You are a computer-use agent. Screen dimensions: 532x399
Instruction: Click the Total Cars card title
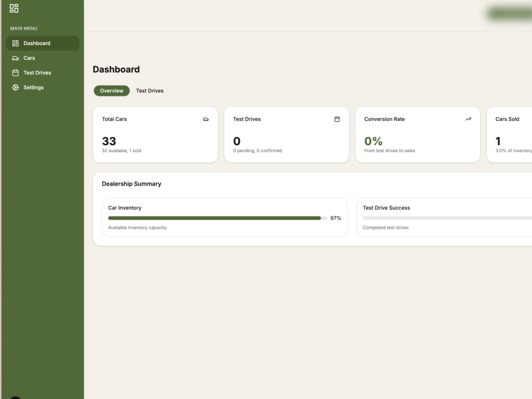114,119
